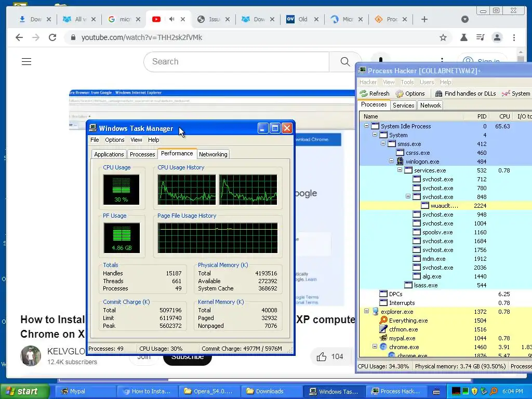The height and width of the screenshot is (399, 532).
Task: Click System information in Process Hacker toolbar
Action: (x=516, y=94)
